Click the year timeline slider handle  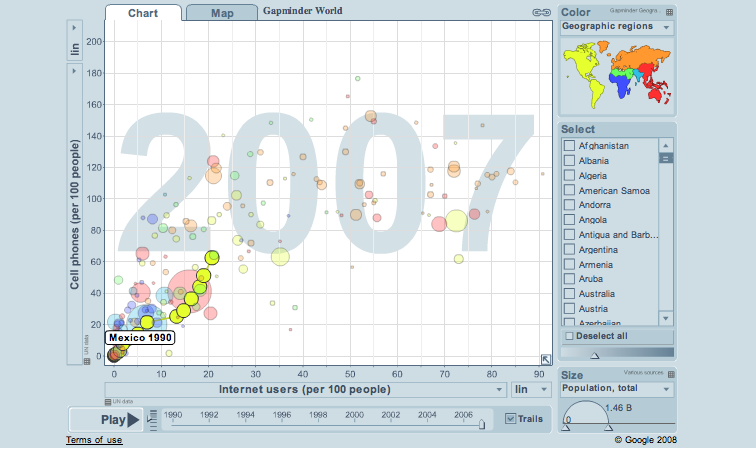coord(482,424)
